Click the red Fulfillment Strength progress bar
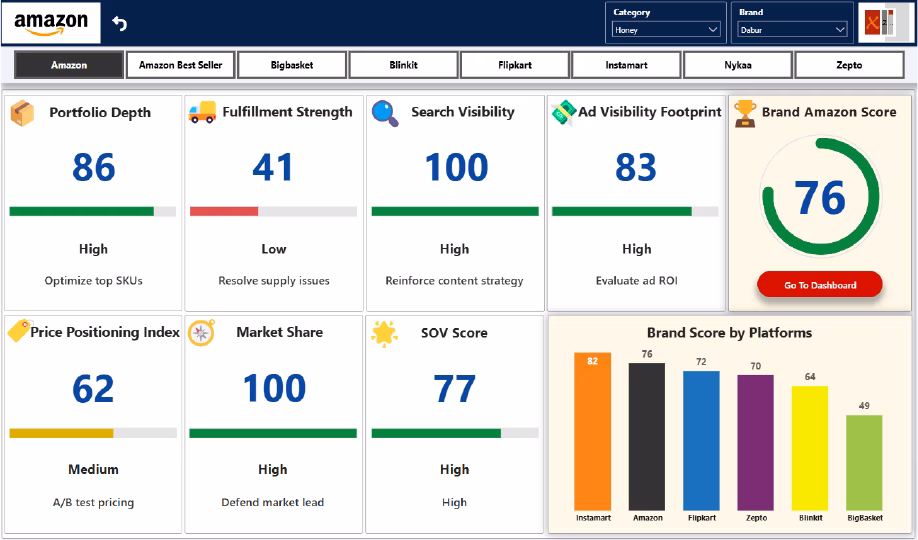Screen dimensions: 918x540 224,211
